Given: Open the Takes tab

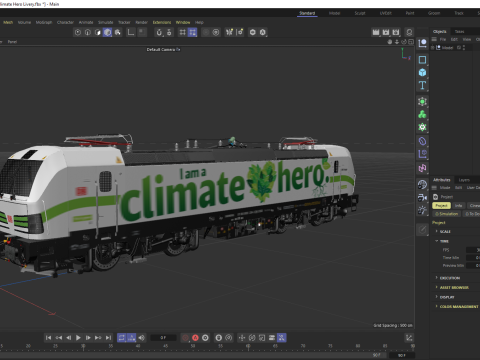Looking at the screenshot, I should pos(459,31).
